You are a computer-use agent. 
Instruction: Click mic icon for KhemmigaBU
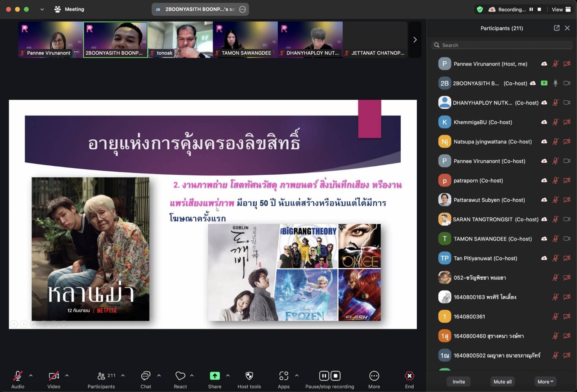[555, 122]
